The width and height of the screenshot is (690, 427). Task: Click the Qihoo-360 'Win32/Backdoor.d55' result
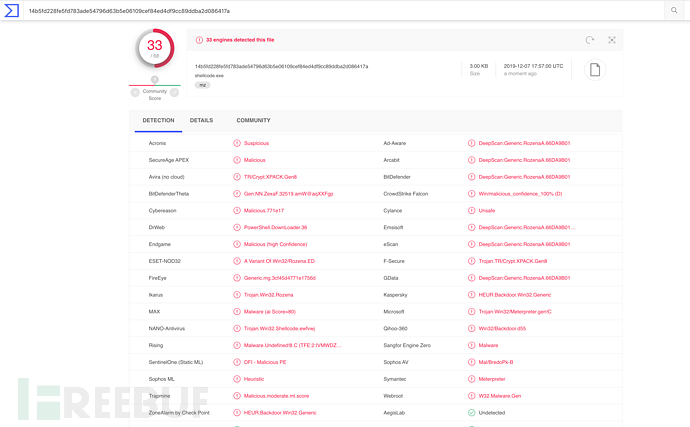(x=502, y=328)
